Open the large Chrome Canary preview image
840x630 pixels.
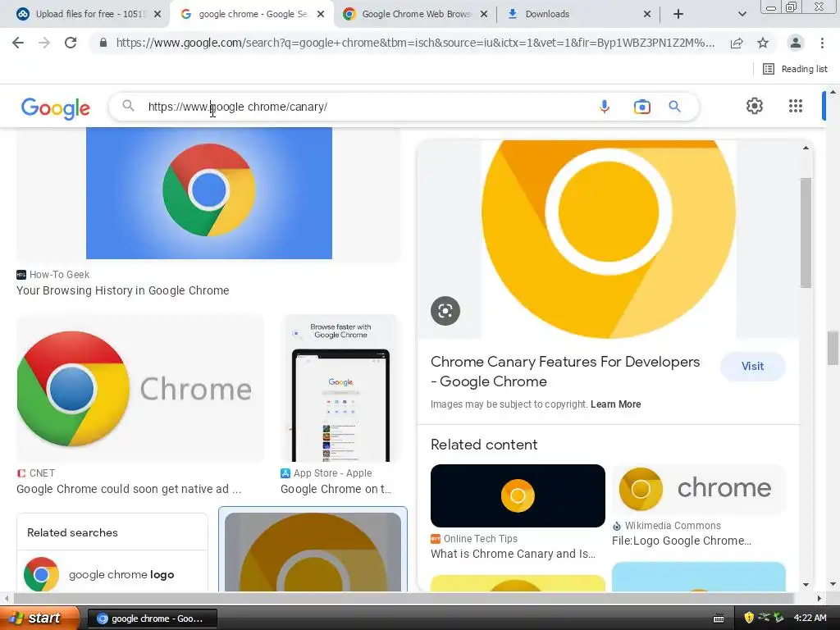(x=608, y=240)
